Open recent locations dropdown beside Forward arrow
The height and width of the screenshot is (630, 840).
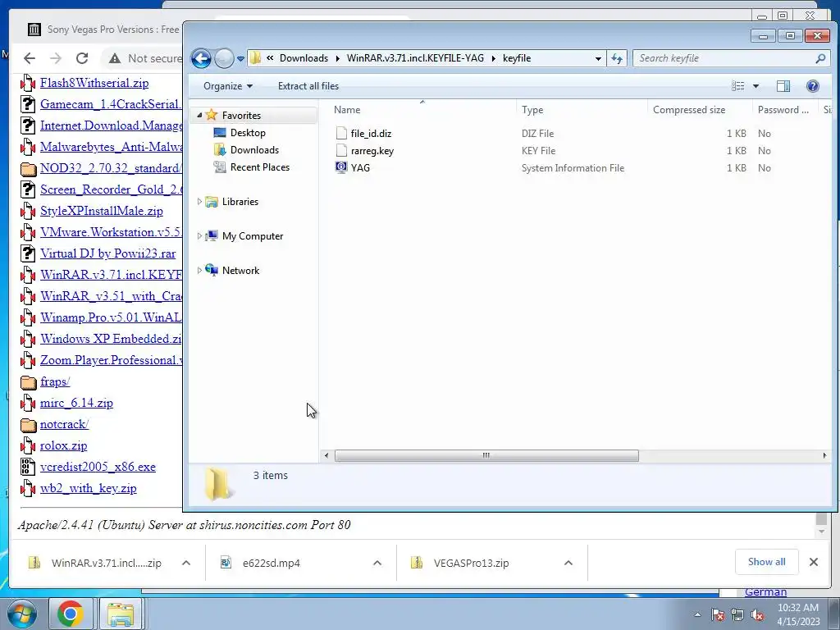(x=240, y=58)
